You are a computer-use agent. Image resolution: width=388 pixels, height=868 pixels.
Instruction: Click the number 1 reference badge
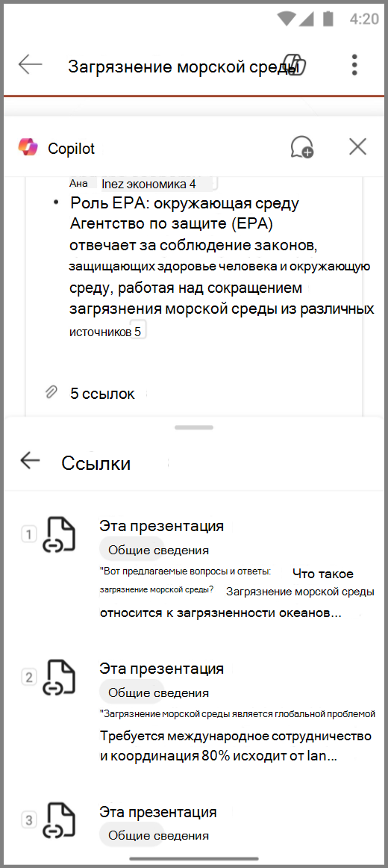point(29,535)
